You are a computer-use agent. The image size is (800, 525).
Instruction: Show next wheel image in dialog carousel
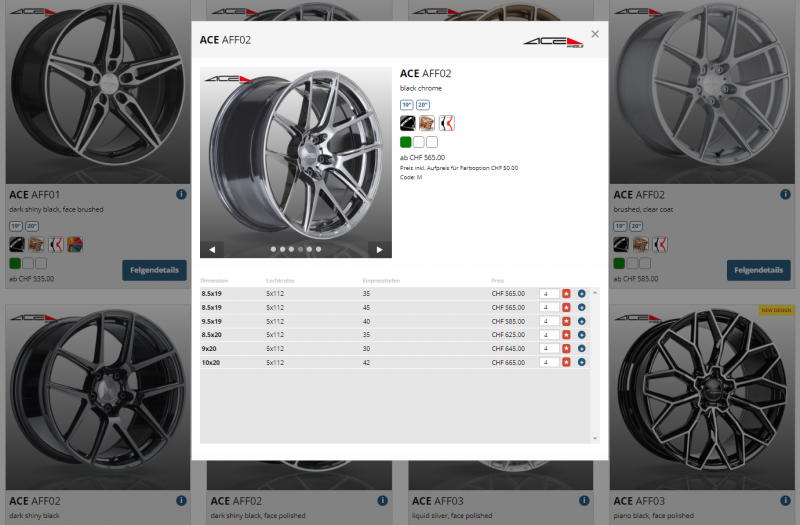tap(380, 249)
